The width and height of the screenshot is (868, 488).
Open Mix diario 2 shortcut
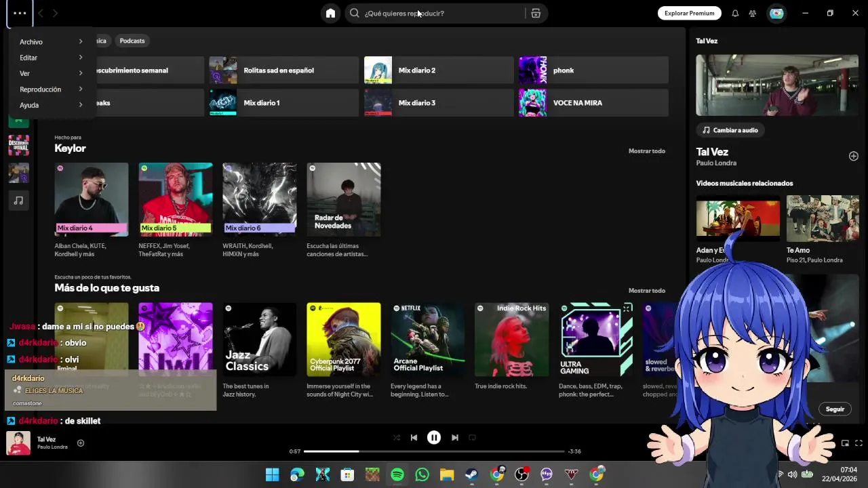(x=439, y=70)
